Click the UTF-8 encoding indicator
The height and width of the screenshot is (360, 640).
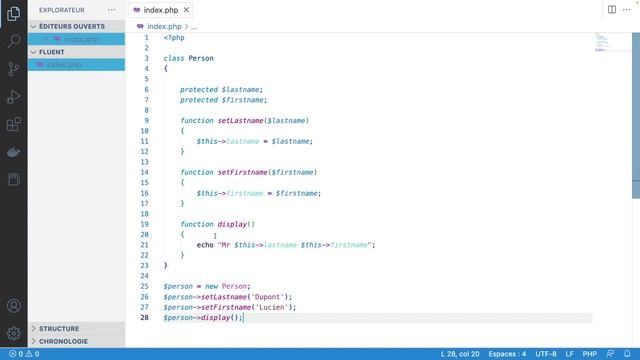[x=546, y=354]
